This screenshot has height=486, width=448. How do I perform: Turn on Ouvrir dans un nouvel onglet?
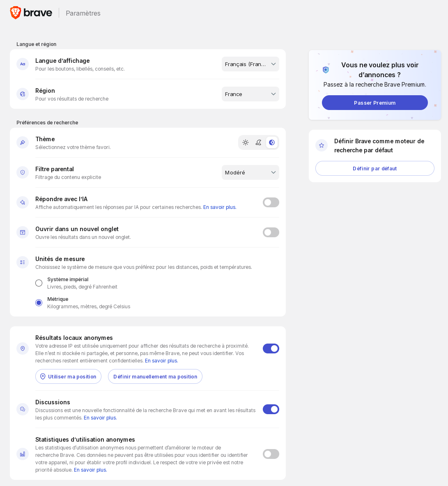(x=271, y=232)
